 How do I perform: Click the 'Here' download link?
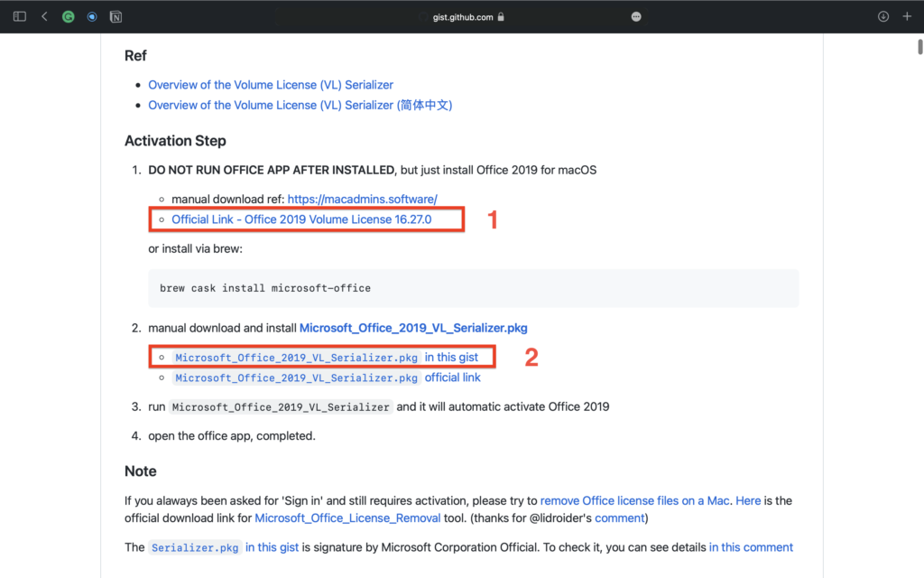point(748,500)
